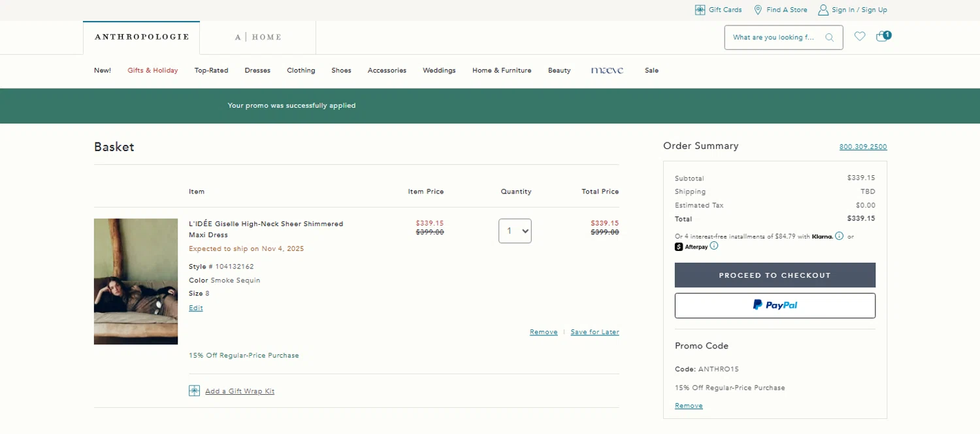Image resolution: width=980 pixels, height=434 pixels.
Task: Open the Sale menu
Action: pyautogui.click(x=651, y=71)
